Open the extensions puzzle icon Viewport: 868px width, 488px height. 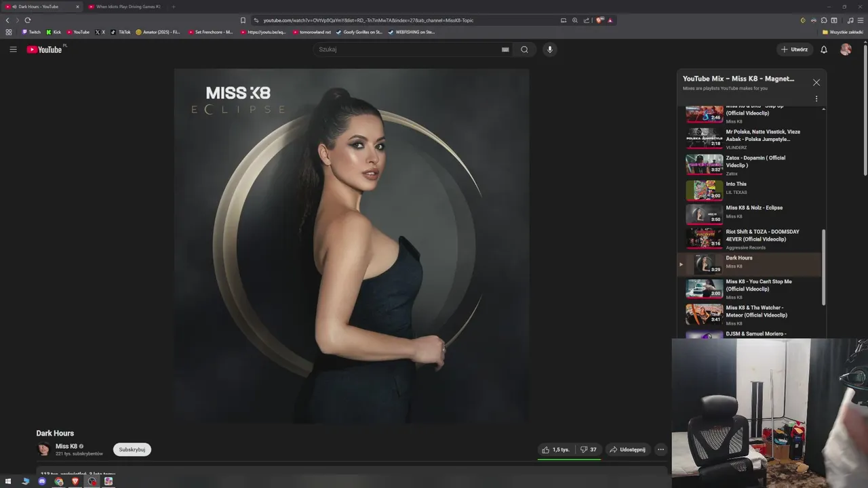pyautogui.click(x=824, y=20)
